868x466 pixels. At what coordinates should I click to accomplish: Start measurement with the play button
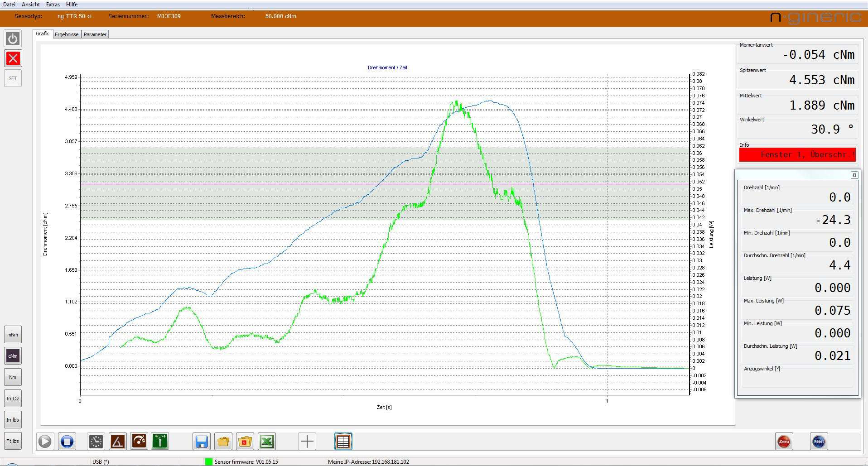[x=45, y=441]
